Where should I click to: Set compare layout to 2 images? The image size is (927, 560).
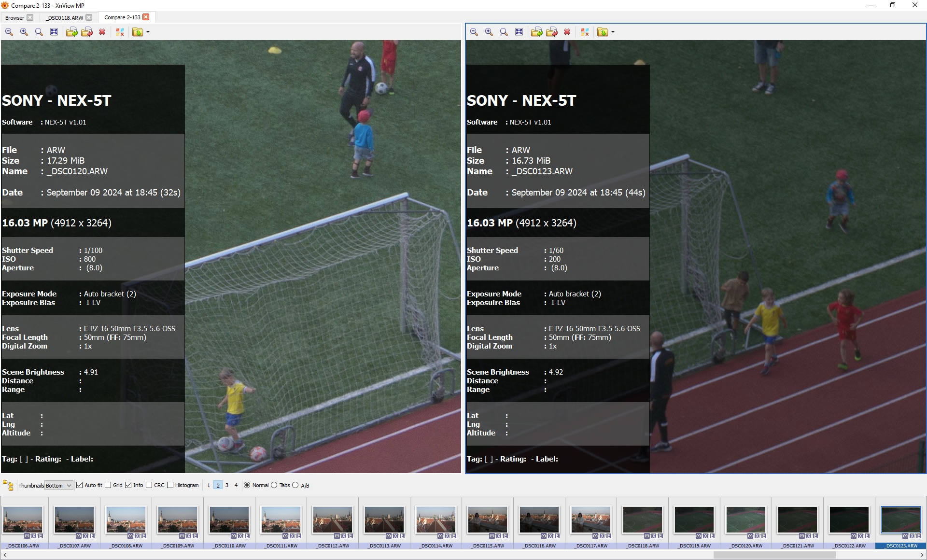pos(218,485)
